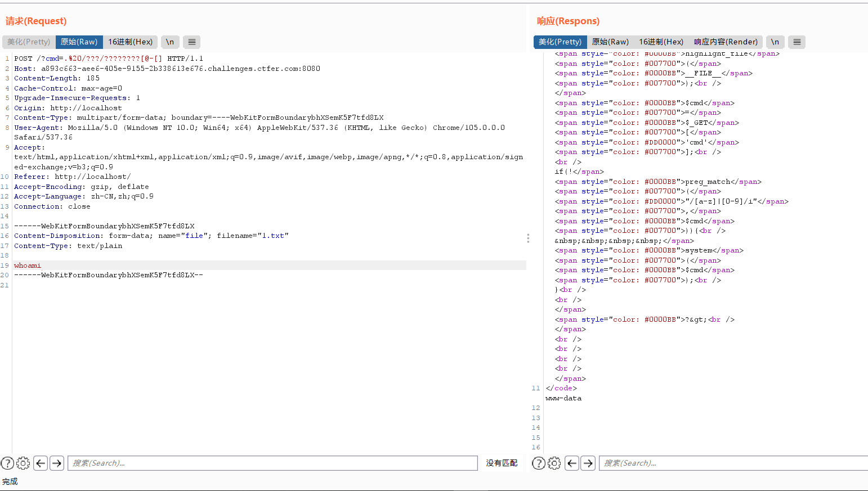This screenshot has height=491, width=868.
Task: Click the 请求(Request) panel title
Action: tap(36, 21)
